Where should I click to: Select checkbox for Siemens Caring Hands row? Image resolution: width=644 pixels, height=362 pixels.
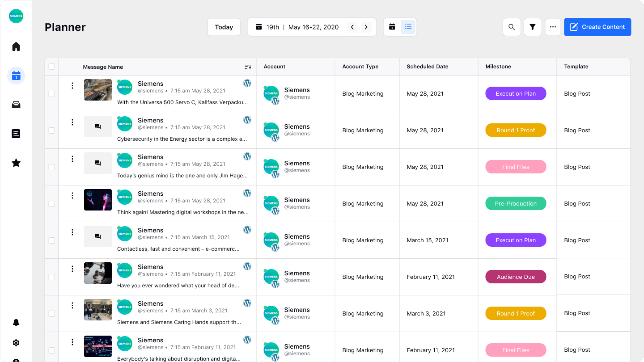(52, 314)
